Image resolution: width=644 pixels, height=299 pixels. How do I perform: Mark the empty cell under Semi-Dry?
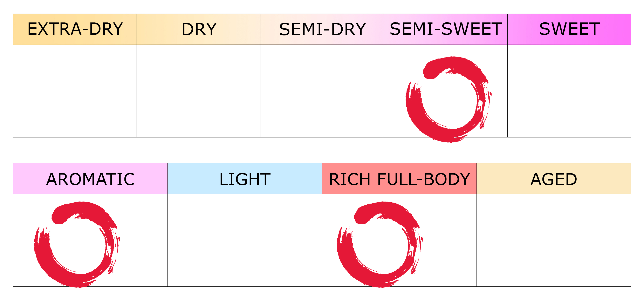[x=322, y=91]
